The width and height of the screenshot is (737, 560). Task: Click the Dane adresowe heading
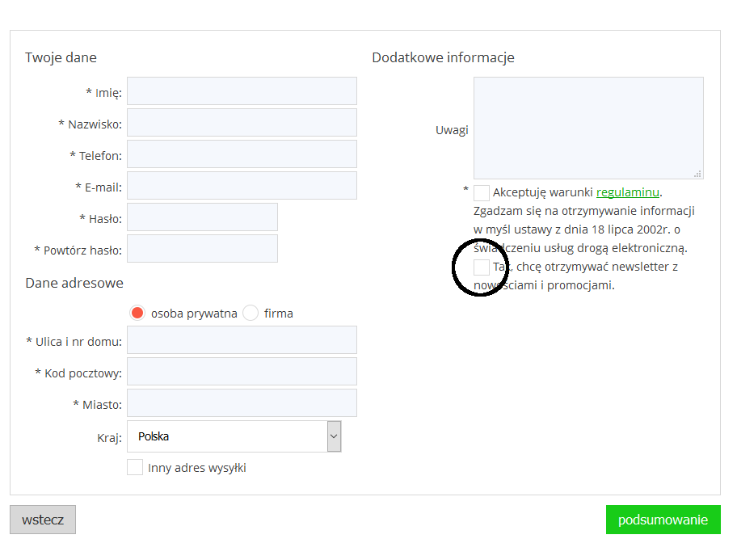tap(74, 283)
